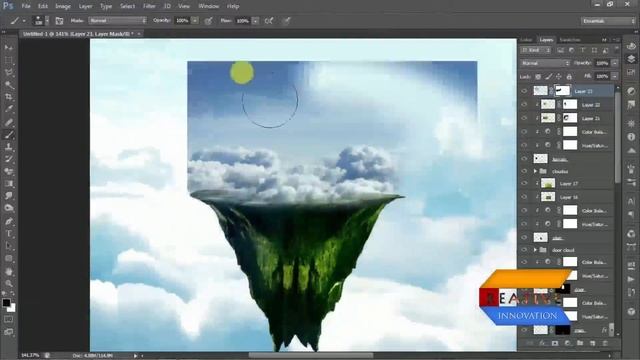Hide Layer 22 visibility eye

[524, 105]
